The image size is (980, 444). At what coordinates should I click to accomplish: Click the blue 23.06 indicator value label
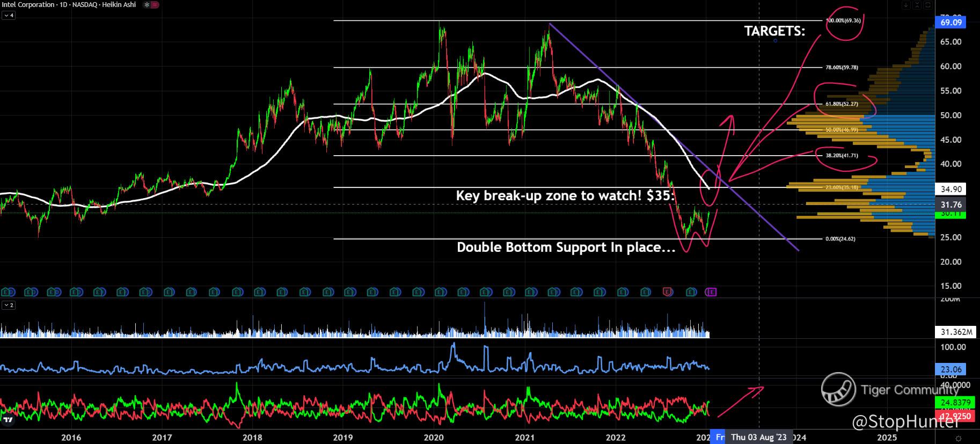tap(951, 369)
